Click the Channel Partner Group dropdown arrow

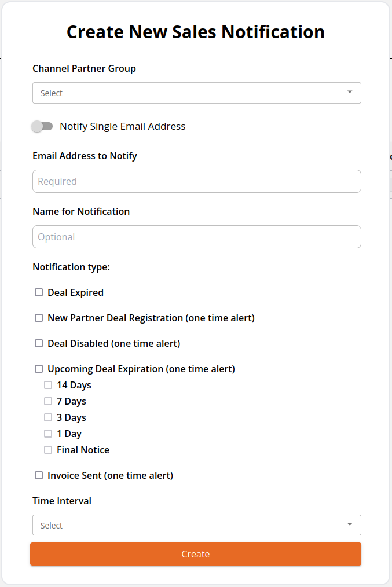350,92
